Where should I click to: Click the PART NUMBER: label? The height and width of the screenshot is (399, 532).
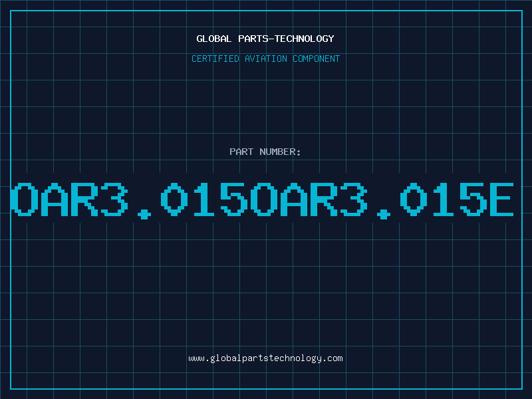[x=265, y=152]
